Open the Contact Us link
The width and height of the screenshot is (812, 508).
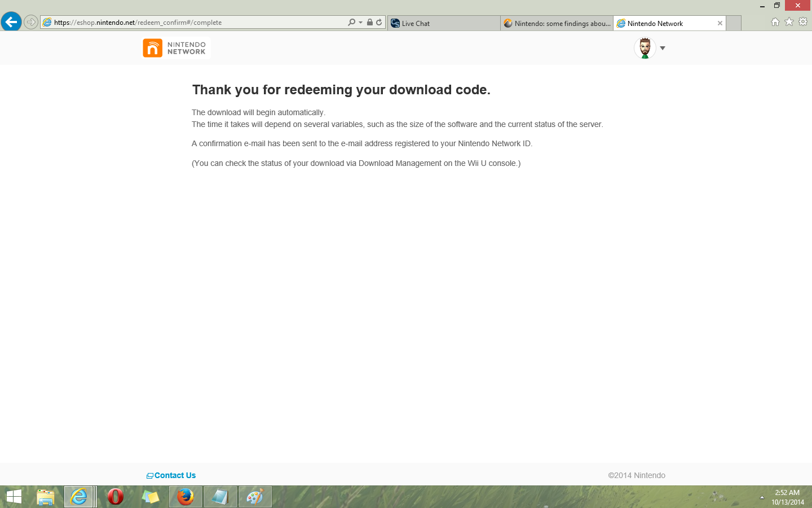(x=175, y=476)
